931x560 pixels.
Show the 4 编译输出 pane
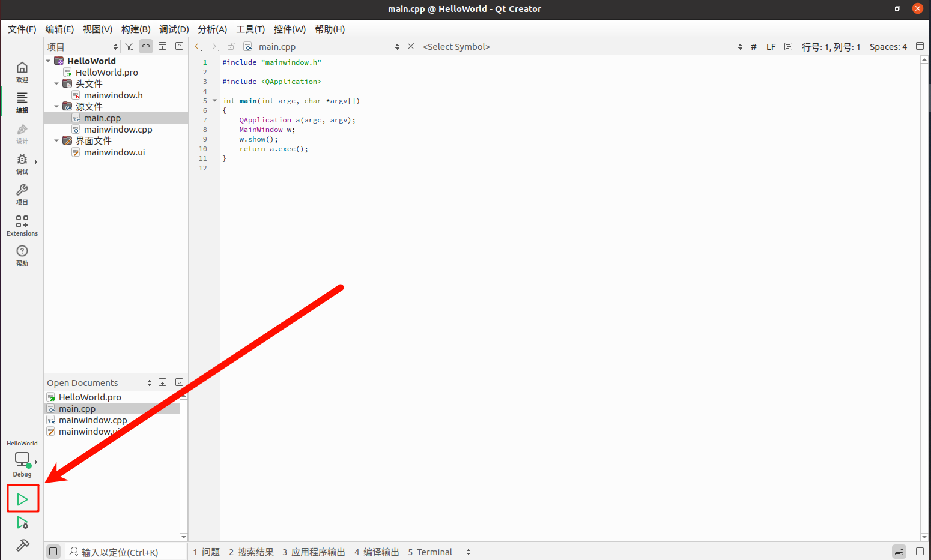point(377,552)
